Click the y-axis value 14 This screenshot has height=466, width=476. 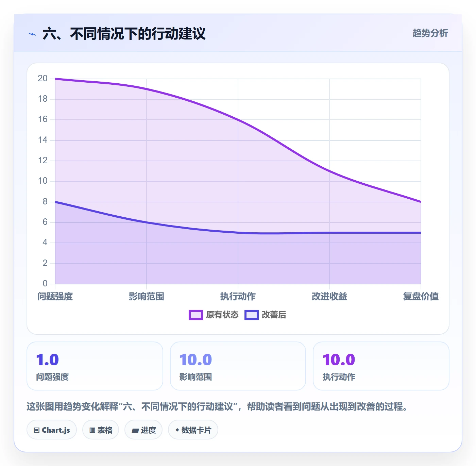(x=42, y=140)
